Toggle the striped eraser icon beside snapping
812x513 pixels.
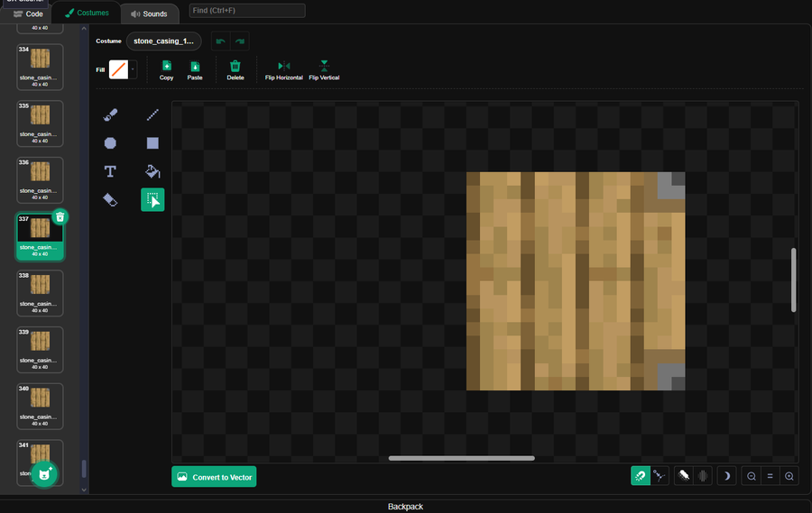[x=684, y=476]
